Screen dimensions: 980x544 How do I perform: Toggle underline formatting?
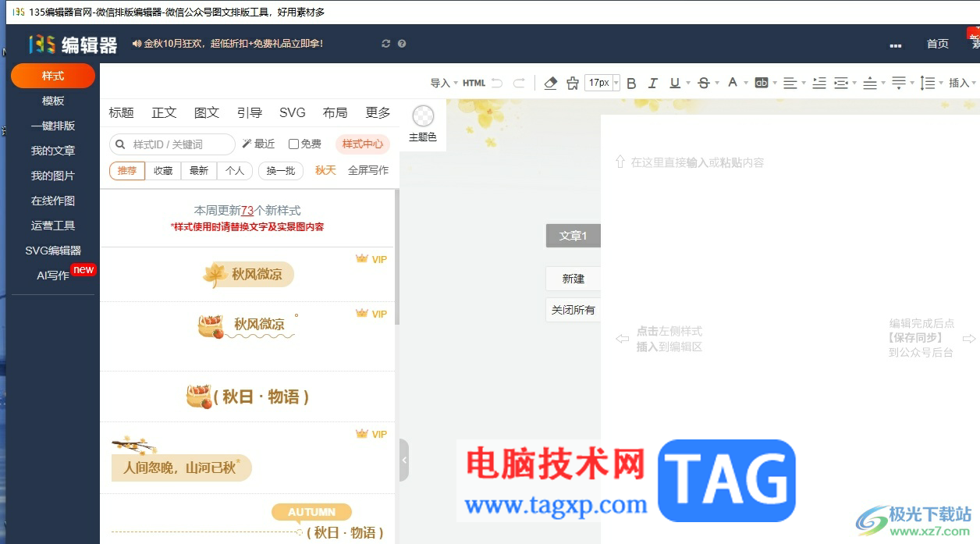click(x=675, y=83)
